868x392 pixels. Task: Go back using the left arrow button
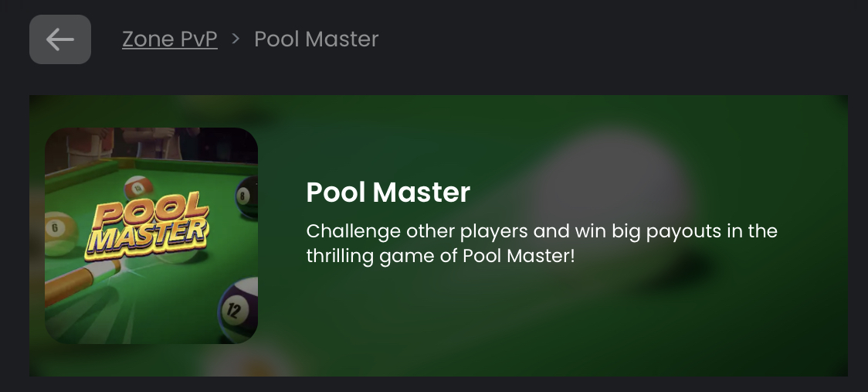59,39
